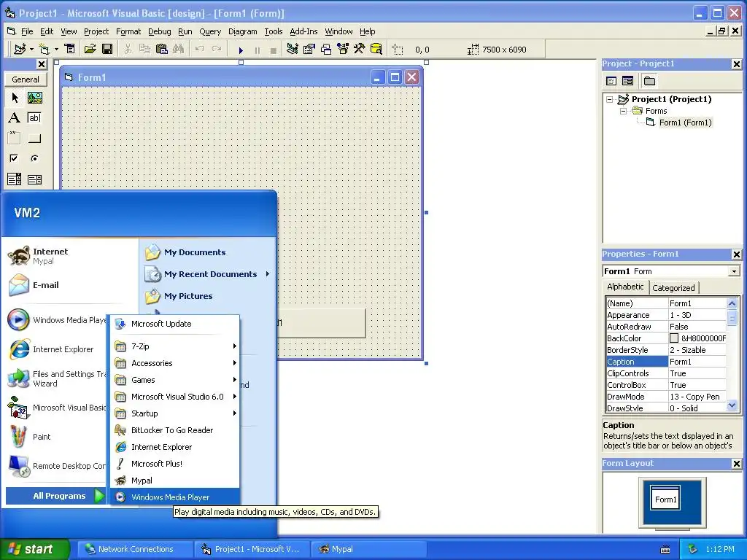Image resolution: width=747 pixels, height=560 pixels.
Task: Open the Form1 object dropdown in Properties
Action: point(734,271)
